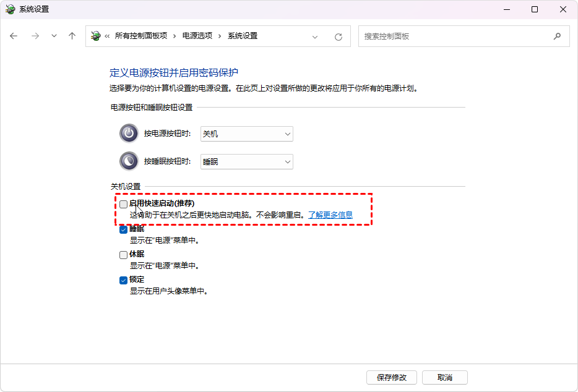The width and height of the screenshot is (578, 392).
Task: Uncheck the 睡眠 checkbox
Action: (124, 229)
